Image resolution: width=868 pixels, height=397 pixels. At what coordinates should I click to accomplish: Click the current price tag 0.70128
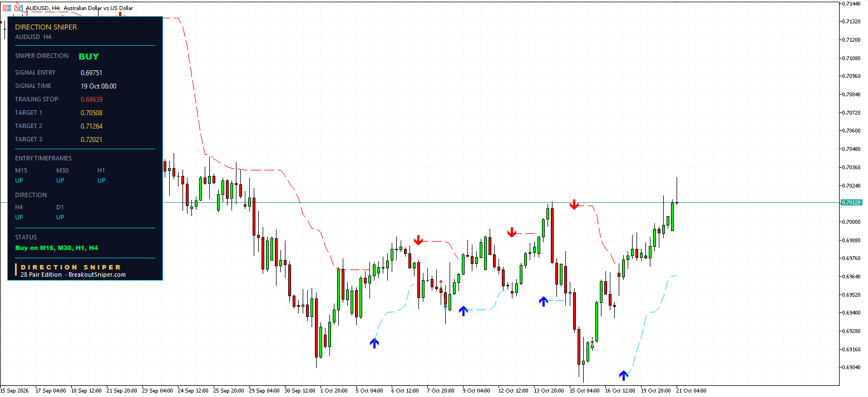click(x=851, y=202)
